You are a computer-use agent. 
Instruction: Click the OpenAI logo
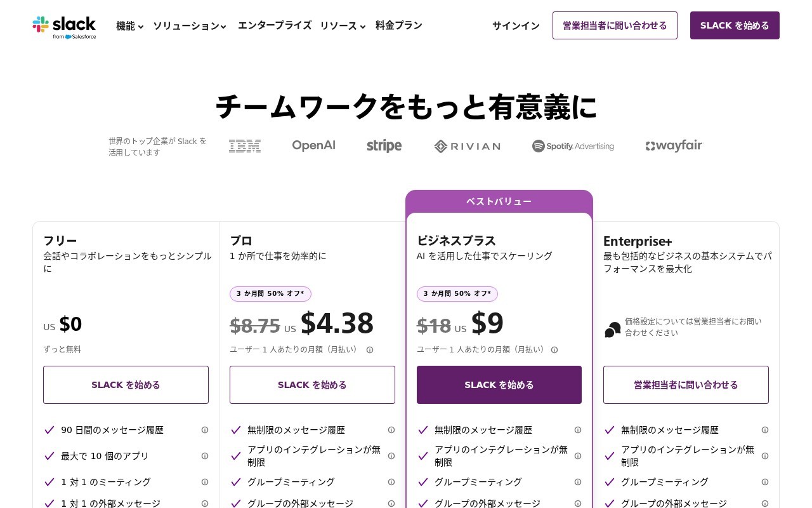point(313,145)
